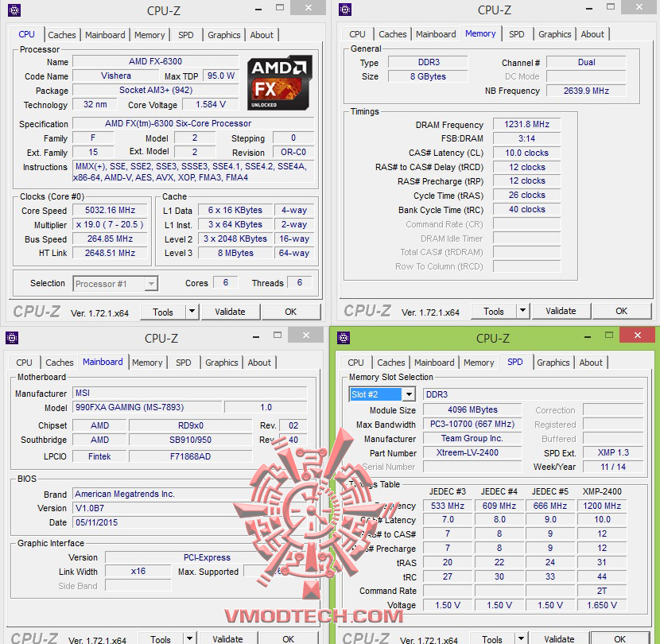Open Tools dropdown arrow in the CPU window

192,312
